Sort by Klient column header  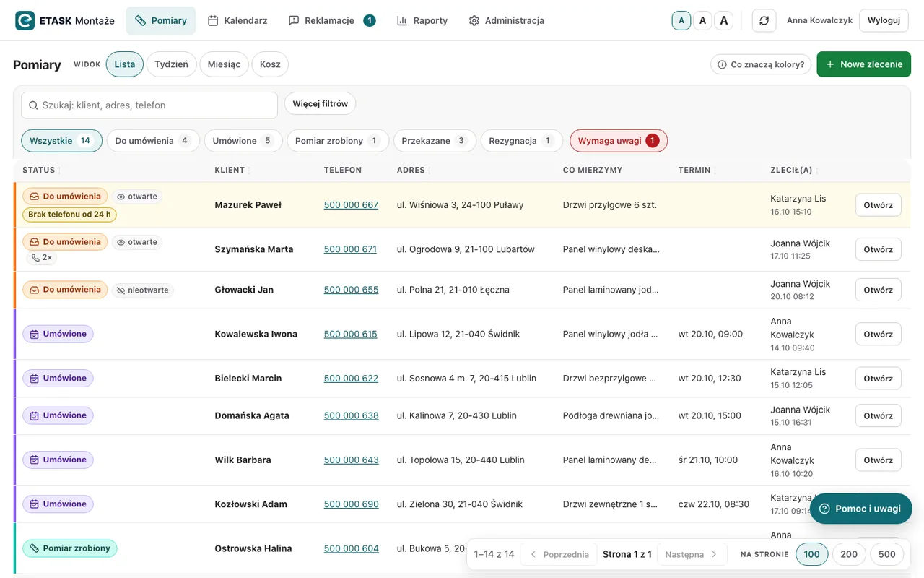233,171
